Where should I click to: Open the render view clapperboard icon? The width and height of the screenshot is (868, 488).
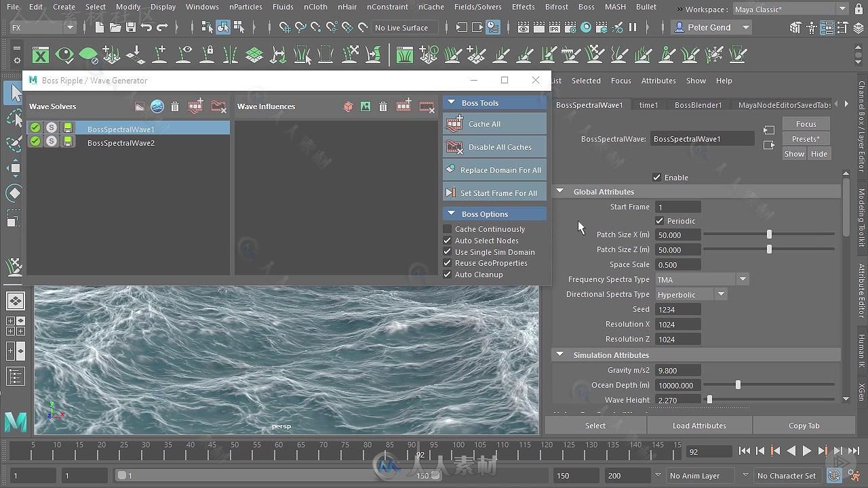click(524, 28)
